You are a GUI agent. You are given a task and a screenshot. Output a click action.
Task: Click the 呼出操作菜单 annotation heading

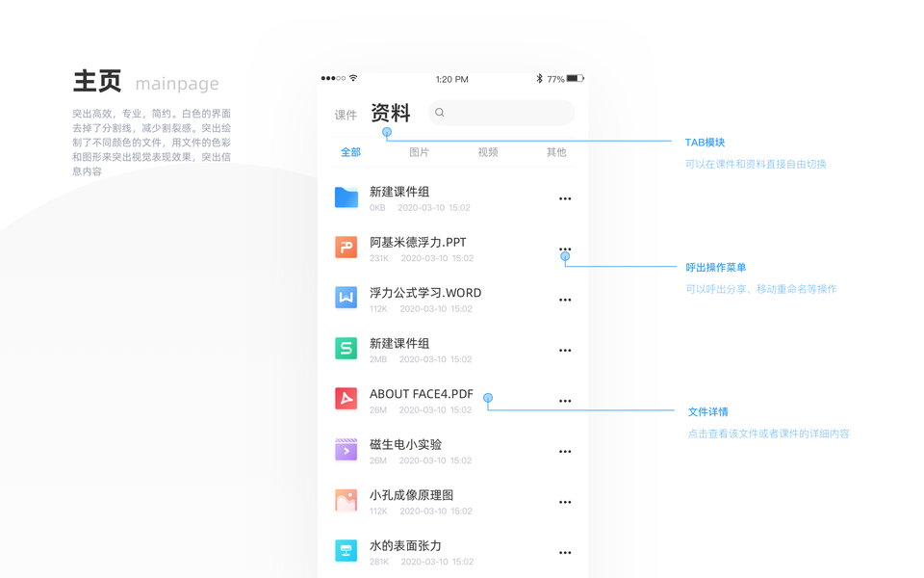click(715, 267)
